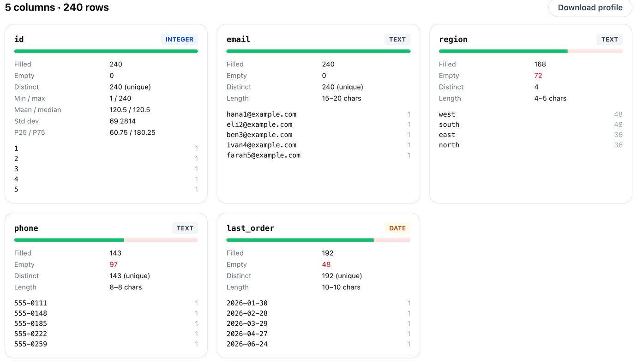Click the farah5@example.com value row
The width and height of the screenshot is (637, 364).
click(318, 155)
